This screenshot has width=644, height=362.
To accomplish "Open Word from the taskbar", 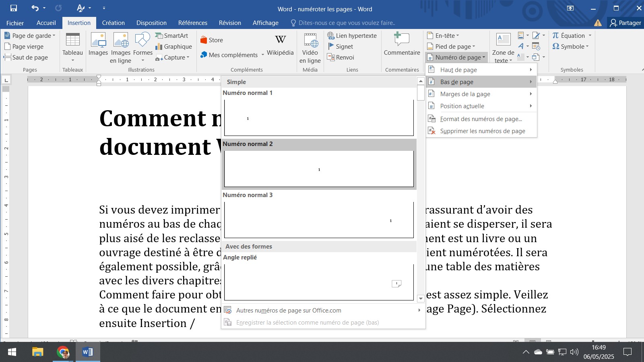I will [88, 352].
